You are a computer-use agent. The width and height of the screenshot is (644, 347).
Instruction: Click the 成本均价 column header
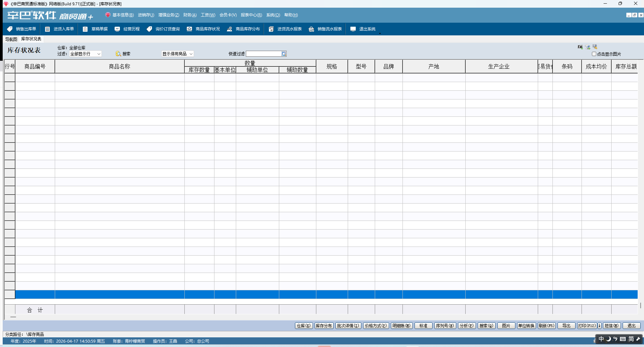tap(596, 66)
